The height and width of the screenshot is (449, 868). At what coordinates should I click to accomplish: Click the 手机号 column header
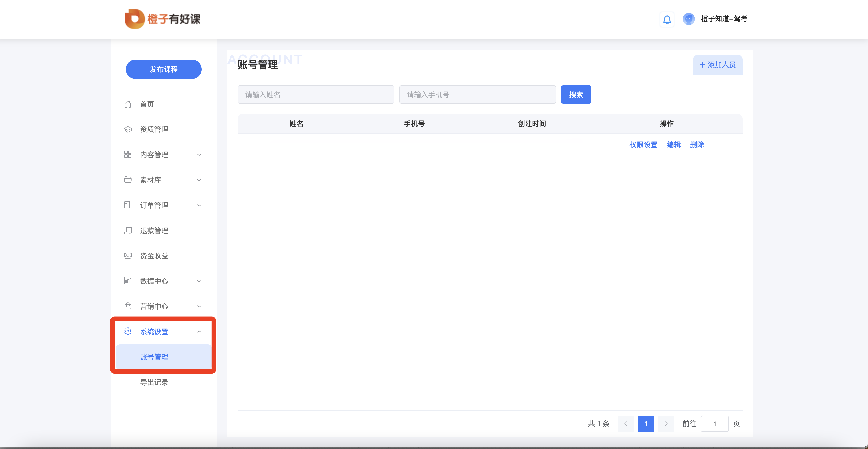pos(414,124)
